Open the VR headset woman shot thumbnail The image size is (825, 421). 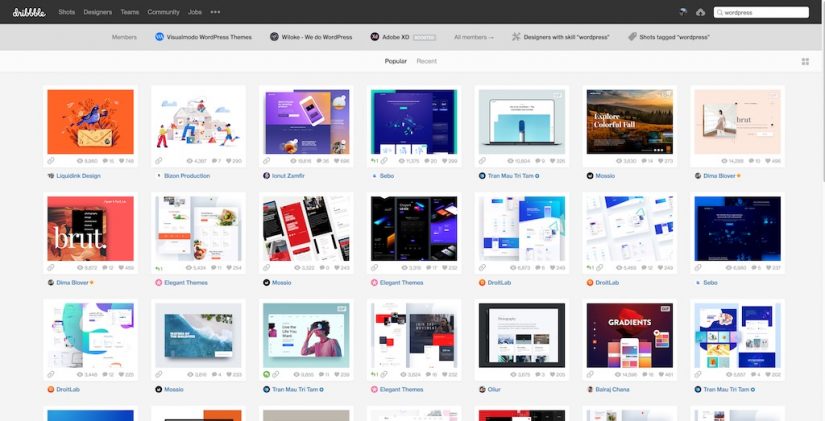[306, 335]
